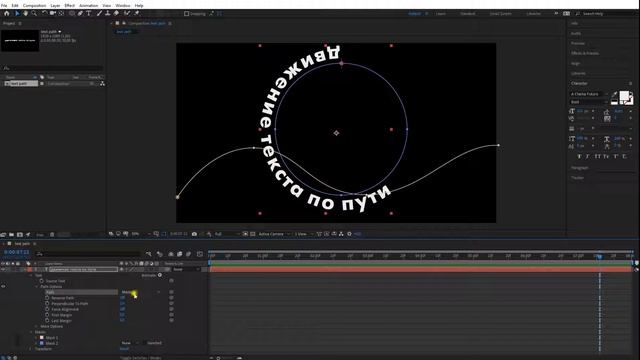Select the Clone Stamp tool
The height and width of the screenshot is (360, 640).
108,13
